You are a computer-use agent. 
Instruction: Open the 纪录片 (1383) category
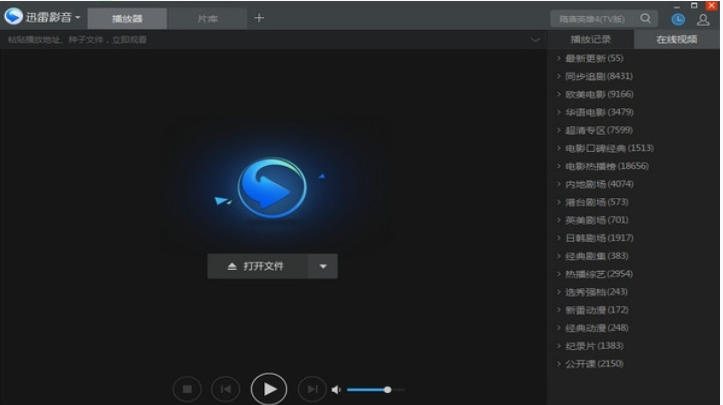pyautogui.click(x=594, y=346)
